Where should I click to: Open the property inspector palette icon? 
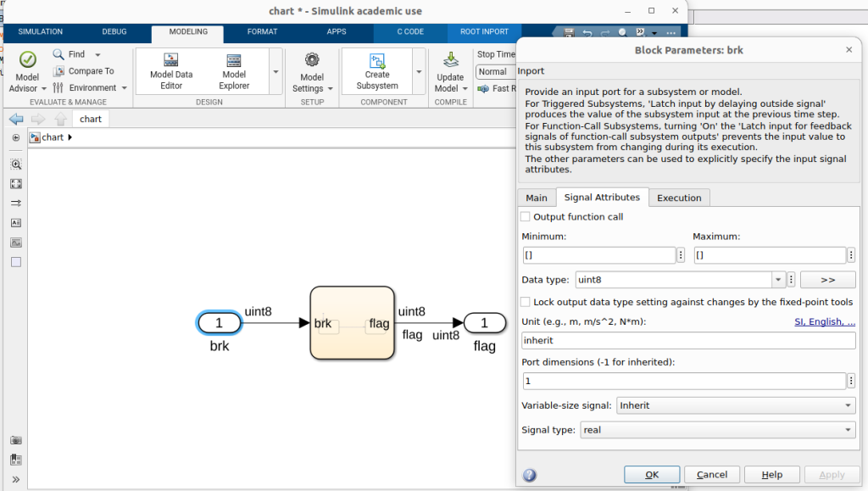(16, 460)
